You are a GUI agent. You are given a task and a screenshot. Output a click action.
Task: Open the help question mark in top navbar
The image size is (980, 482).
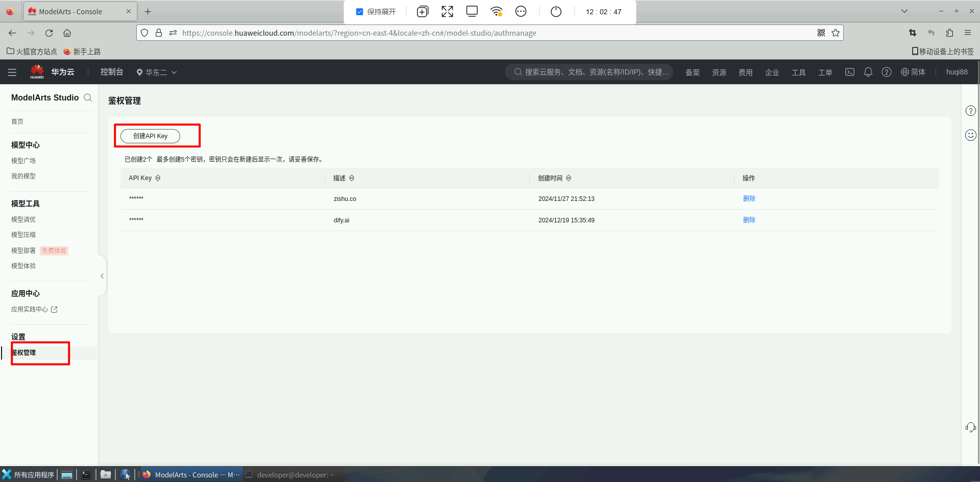(887, 72)
